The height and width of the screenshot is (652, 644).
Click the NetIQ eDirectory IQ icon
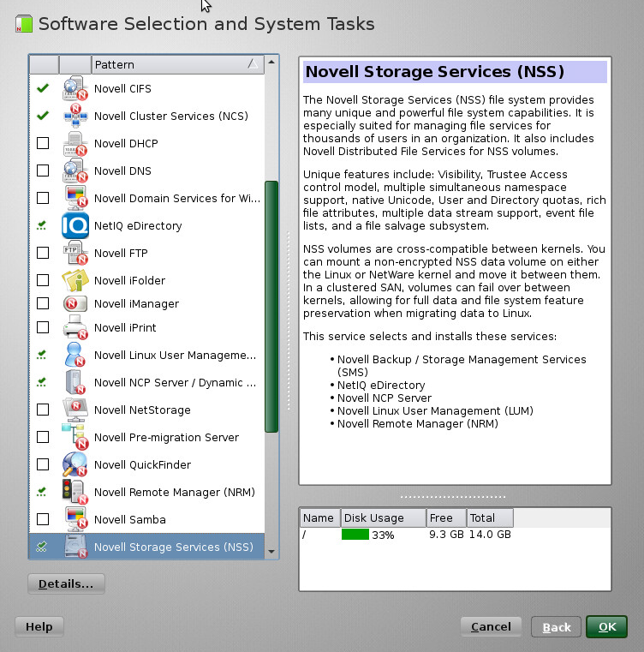(75, 225)
